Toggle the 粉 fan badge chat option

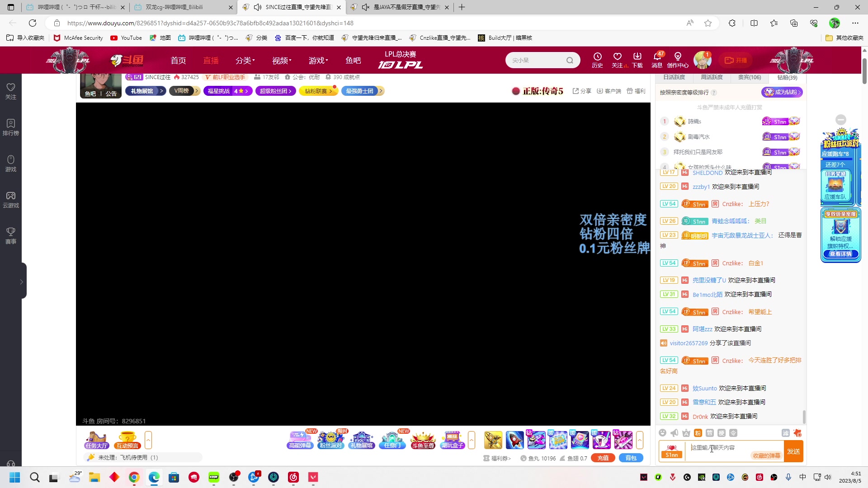(698, 433)
